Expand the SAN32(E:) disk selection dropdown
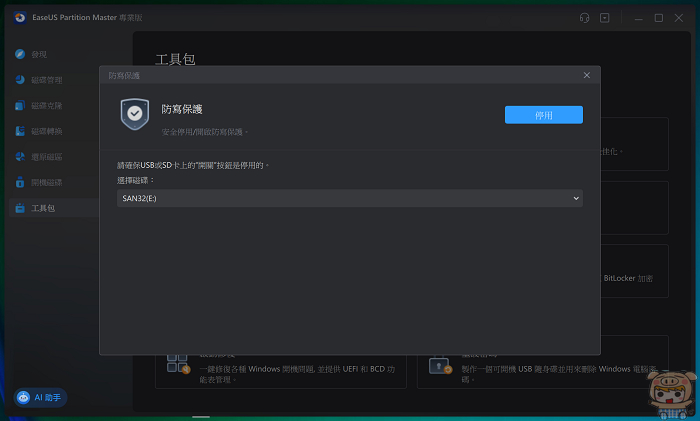 click(x=349, y=198)
